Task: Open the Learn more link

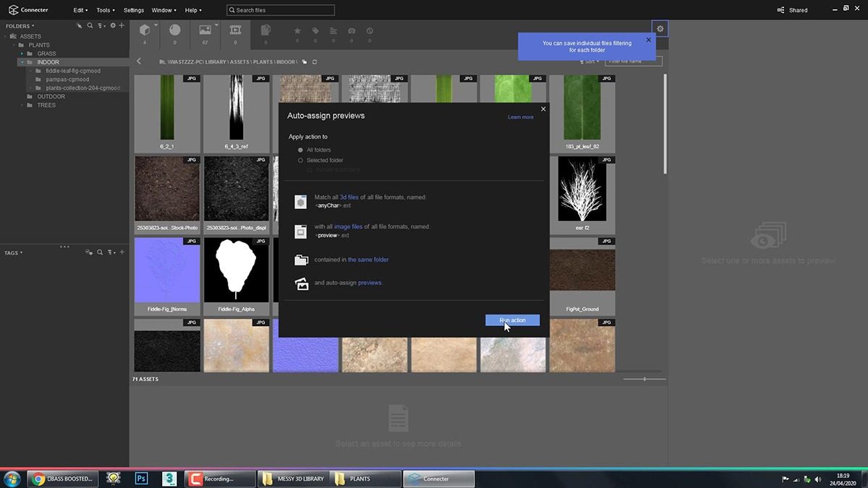Action: (x=520, y=117)
